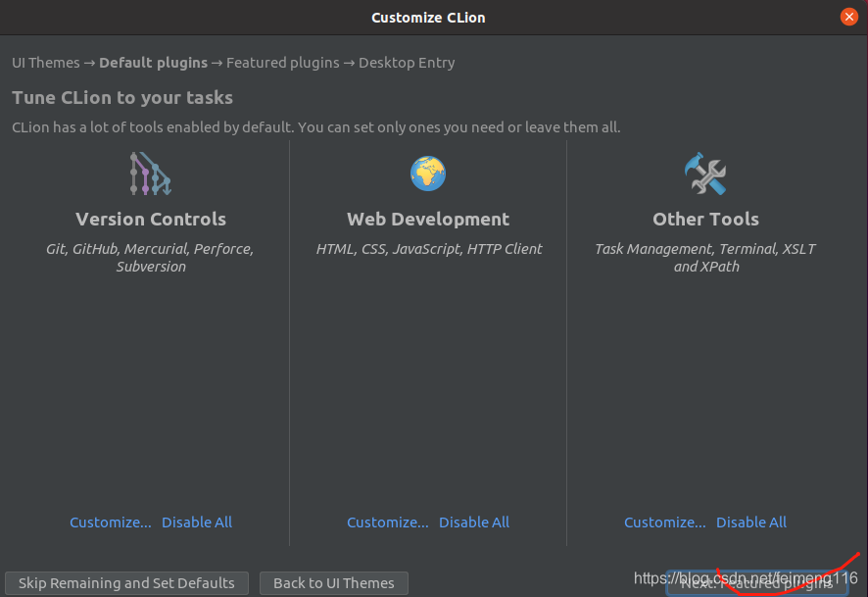Select Default plugins breadcrumb step
This screenshot has width=868, height=597.
tap(154, 63)
